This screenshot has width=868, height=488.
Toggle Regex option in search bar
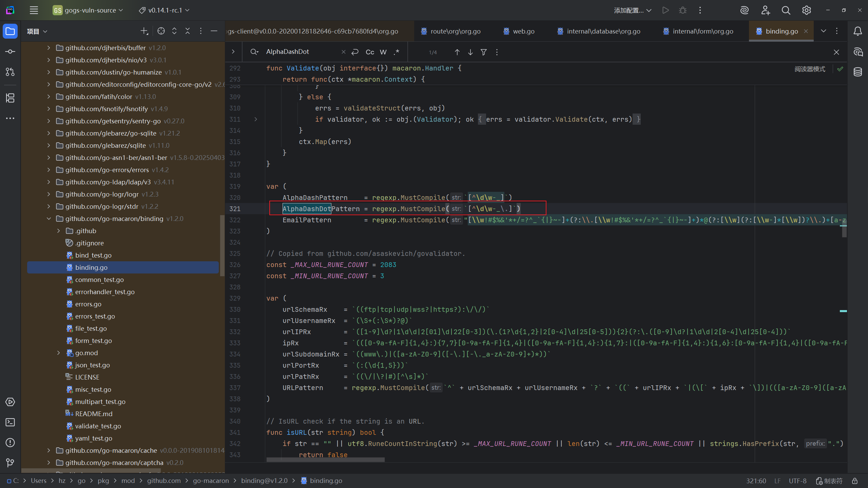[x=396, y=52]
